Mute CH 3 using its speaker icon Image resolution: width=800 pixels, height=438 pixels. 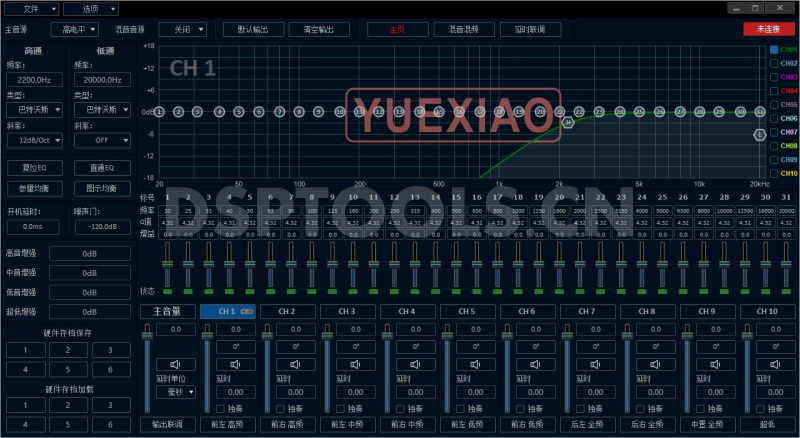[x=354, y=364]
